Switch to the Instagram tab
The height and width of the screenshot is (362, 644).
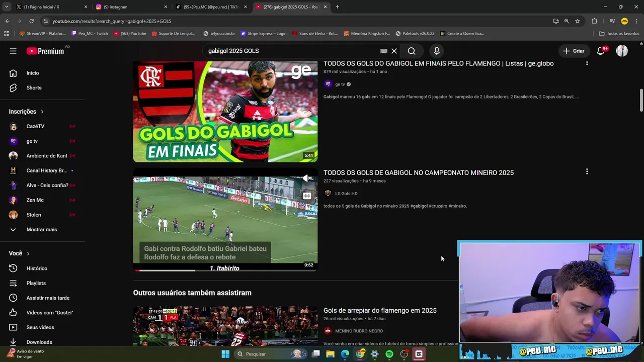click(x=131, y=7)
